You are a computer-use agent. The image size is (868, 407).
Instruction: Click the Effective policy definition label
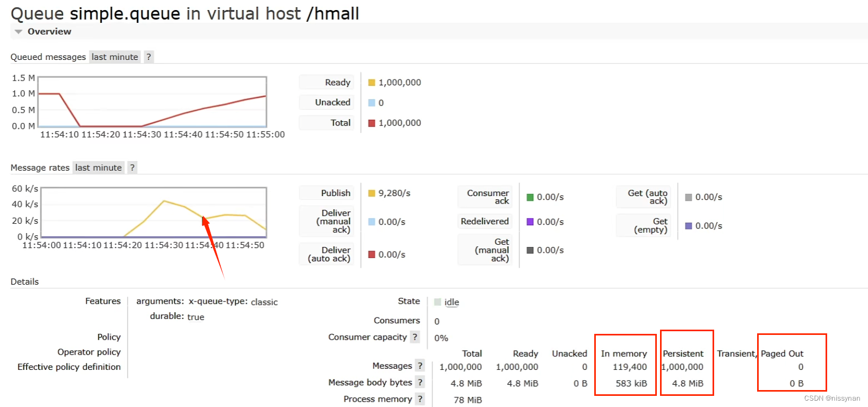[69, 367]
